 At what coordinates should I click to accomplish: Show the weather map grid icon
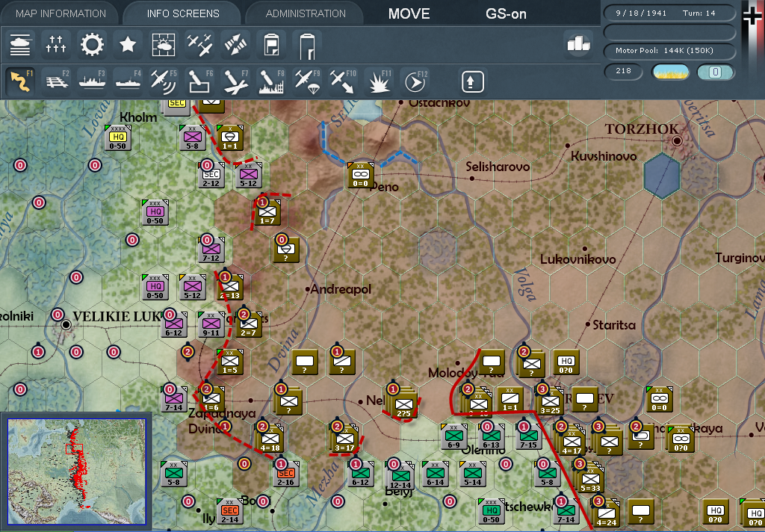pyautogui.click(x=164, y=45)
